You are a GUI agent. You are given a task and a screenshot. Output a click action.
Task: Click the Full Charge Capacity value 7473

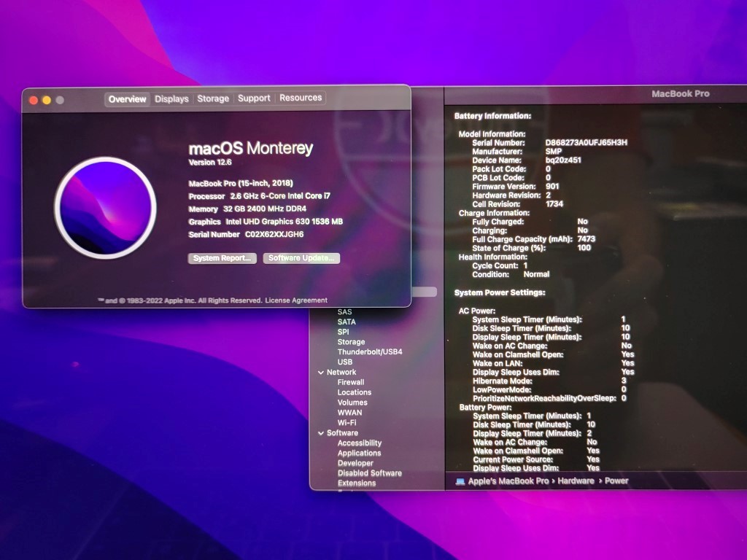586,239
